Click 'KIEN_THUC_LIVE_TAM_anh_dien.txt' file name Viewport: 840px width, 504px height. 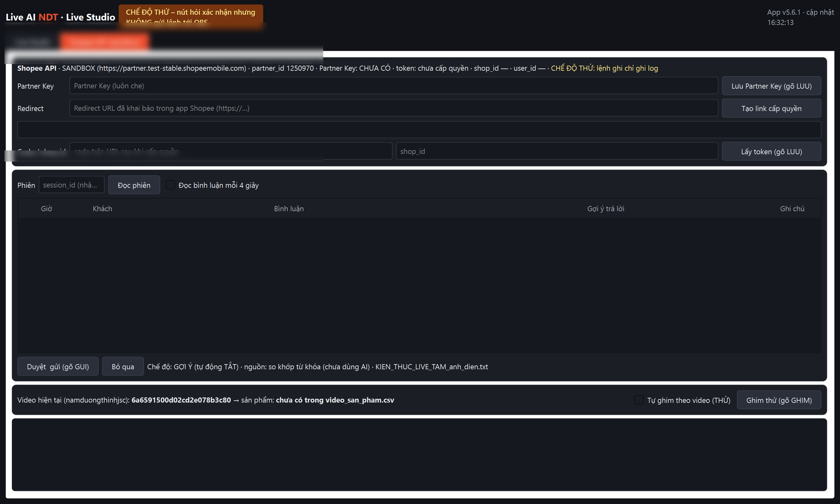[x=432, y=367]
